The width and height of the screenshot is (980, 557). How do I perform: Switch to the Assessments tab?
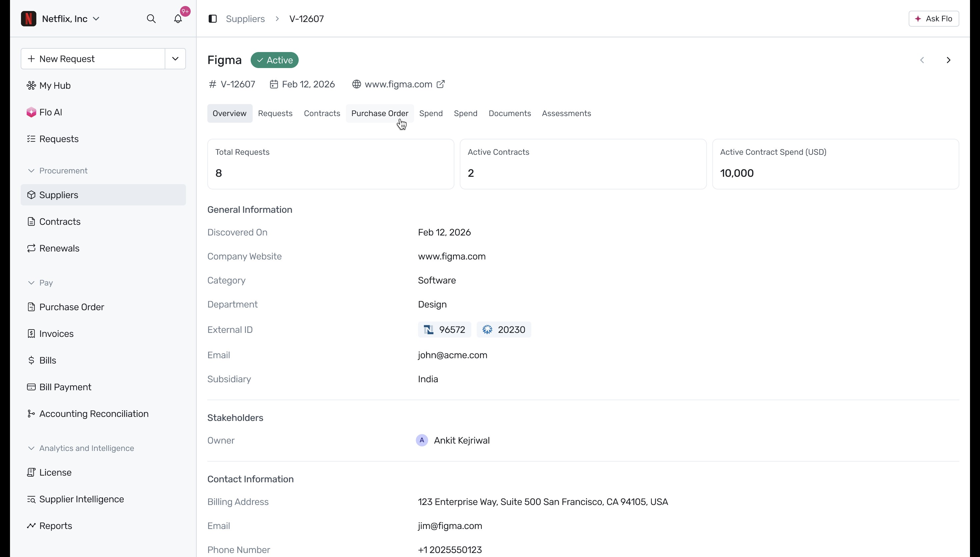click(566, 114)
